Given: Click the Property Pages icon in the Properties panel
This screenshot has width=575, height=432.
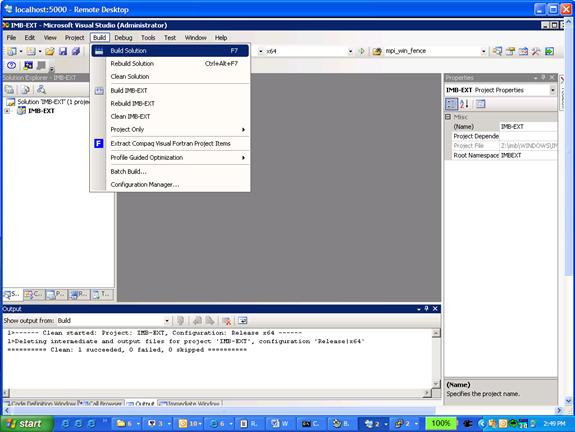Looking at the screenshot, I should point(480,104).
